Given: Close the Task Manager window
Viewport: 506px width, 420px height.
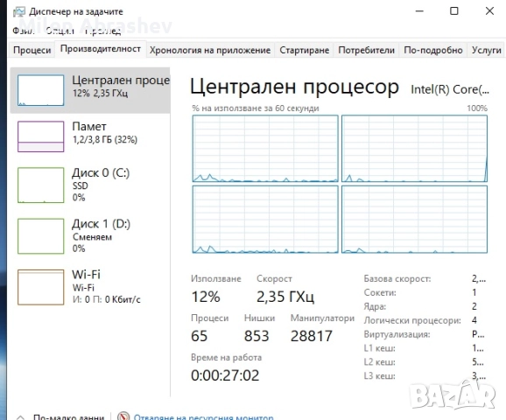Looking at the screenshot, I should point(489,11).
